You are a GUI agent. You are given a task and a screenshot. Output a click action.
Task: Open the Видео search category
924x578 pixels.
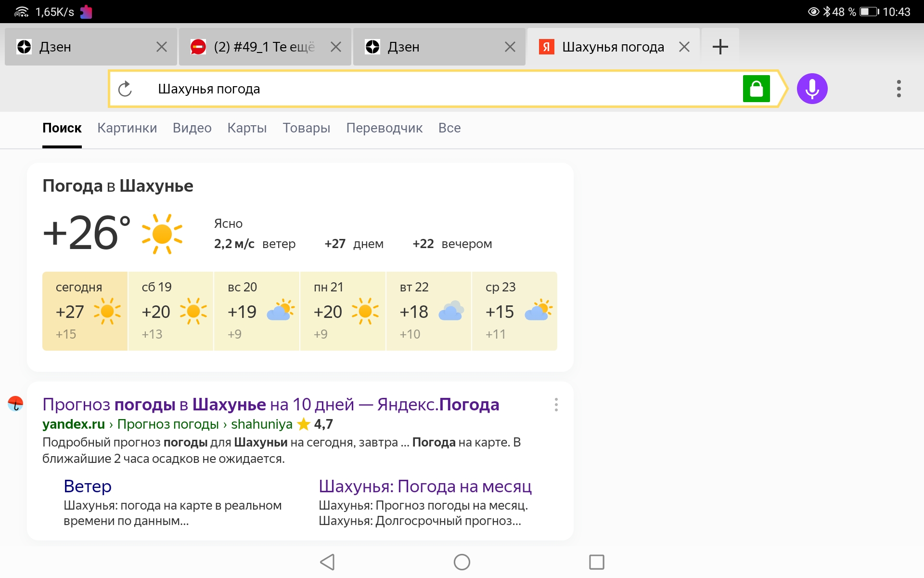pyautogui.click(x=192, y=128)
